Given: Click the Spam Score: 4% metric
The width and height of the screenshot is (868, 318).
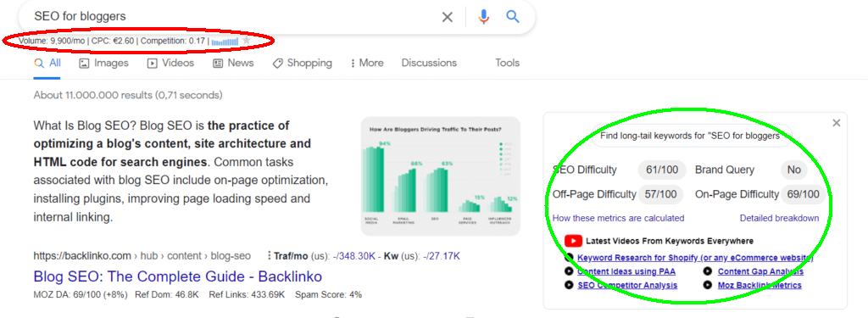Looking at the screenshot, I should pos(328,295).
